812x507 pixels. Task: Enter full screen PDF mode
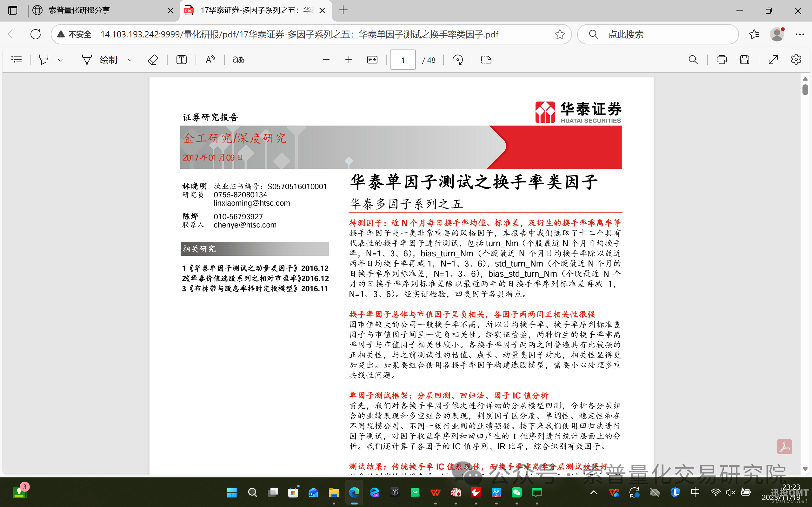[x=773, y=59]
